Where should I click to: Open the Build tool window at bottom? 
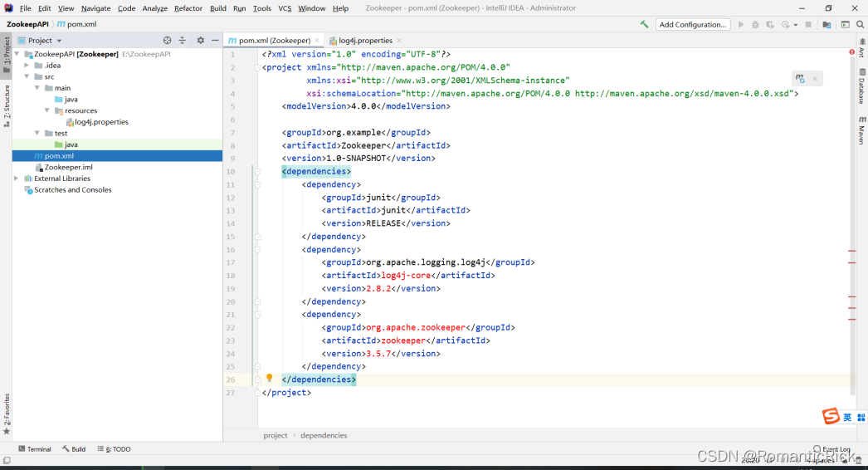pos(74,449)
